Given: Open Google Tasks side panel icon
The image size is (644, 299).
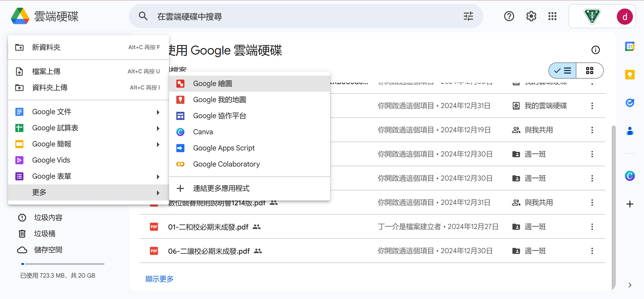Looking at the screenshot, I should click(630, 103).
